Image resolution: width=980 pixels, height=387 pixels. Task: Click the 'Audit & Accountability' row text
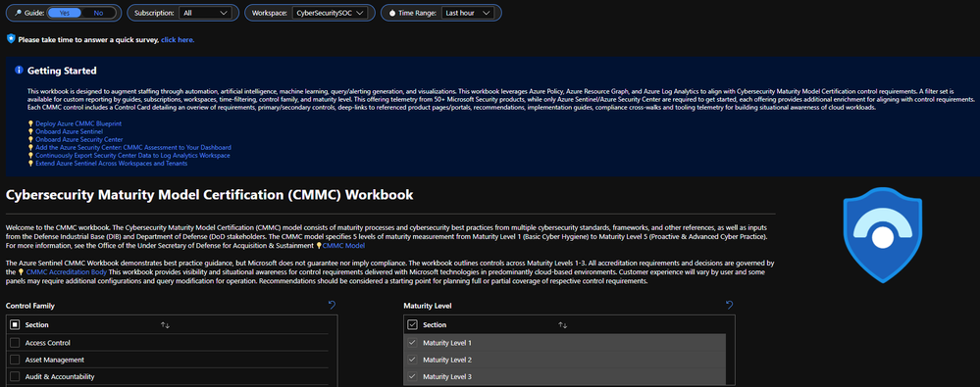point(60,376)
